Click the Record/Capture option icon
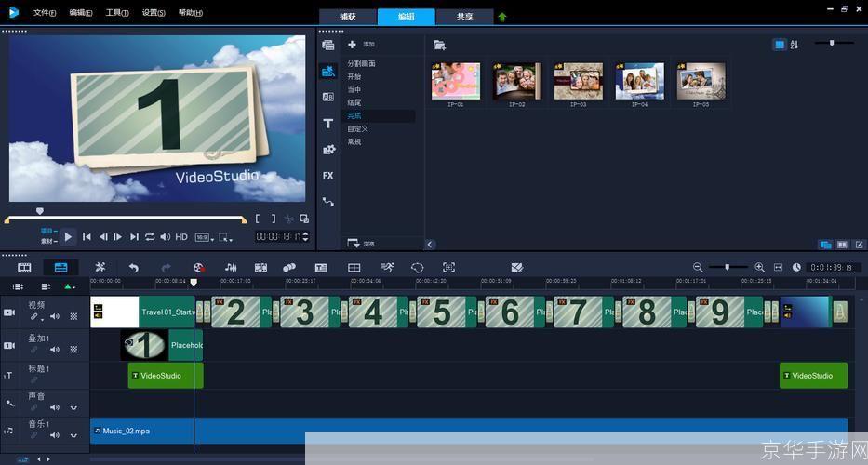 point(198,267)
